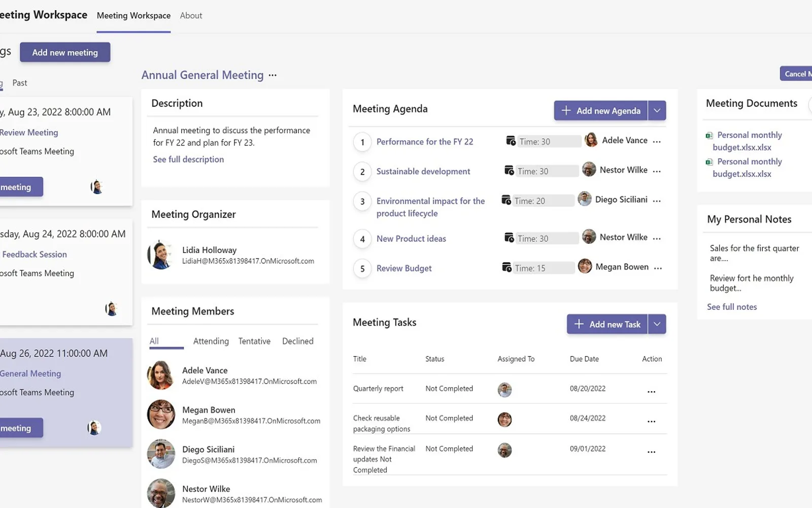
Task: Open more options for Review Budget agenda
Action: [658, 268]
